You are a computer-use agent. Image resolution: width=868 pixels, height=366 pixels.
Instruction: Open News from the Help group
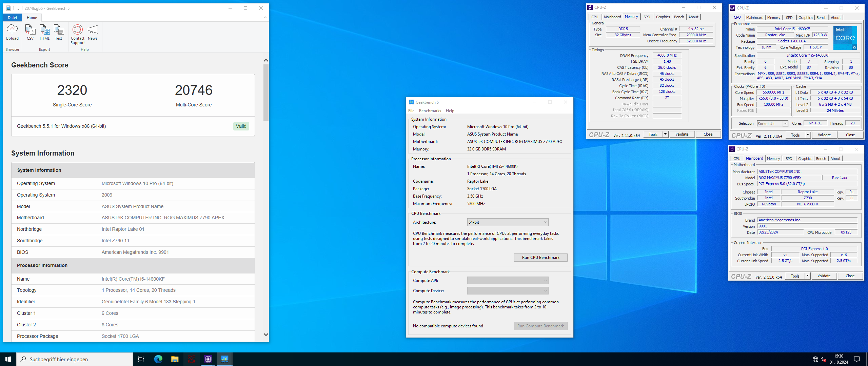pos(93,33)
